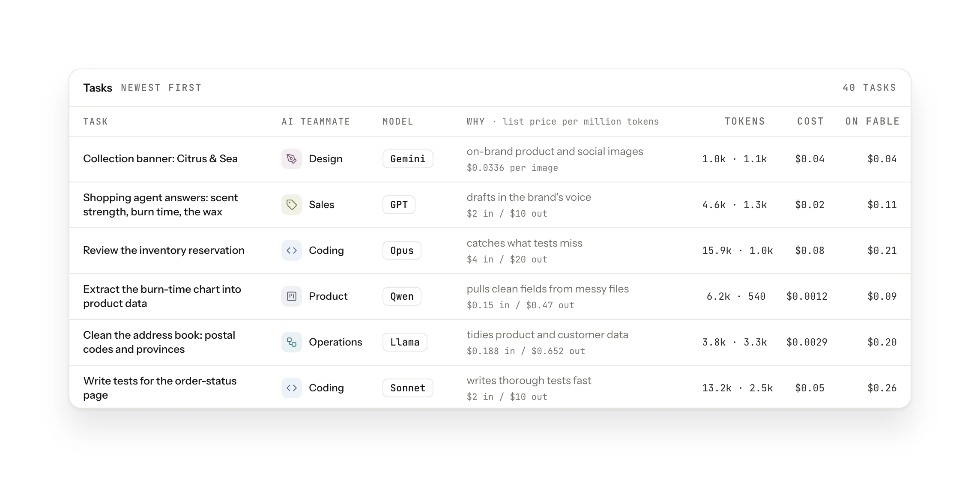The width and height of the screenshot is (980, 477).
Task: Click 'pulls clean fields from messy files'
Action: (x=547, y=289)
